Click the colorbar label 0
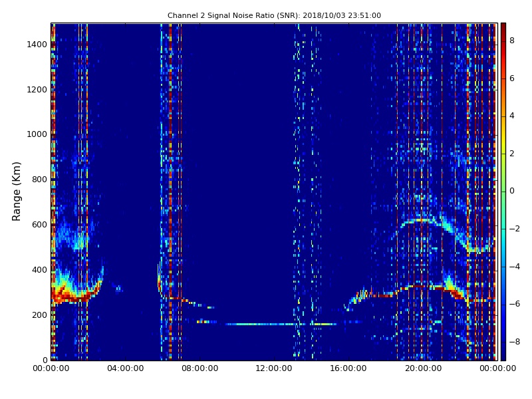The image size is (532, 399). coord(512,191)
